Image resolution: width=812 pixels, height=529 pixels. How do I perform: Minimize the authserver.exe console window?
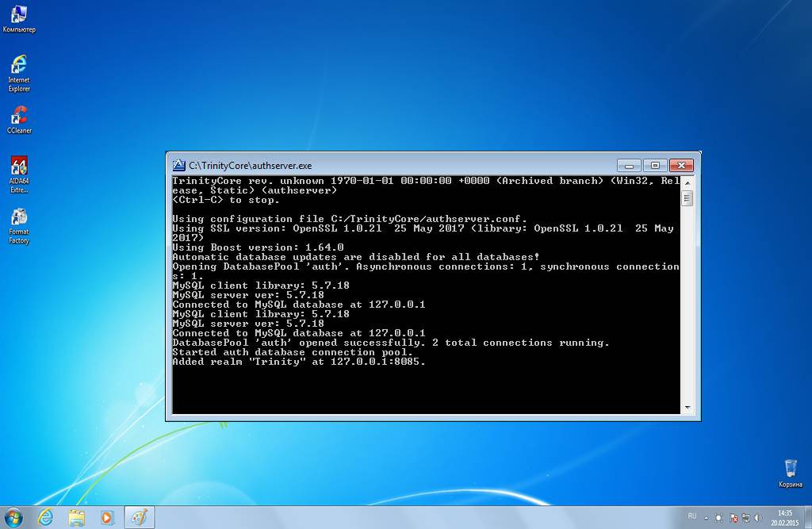[629, 165]
